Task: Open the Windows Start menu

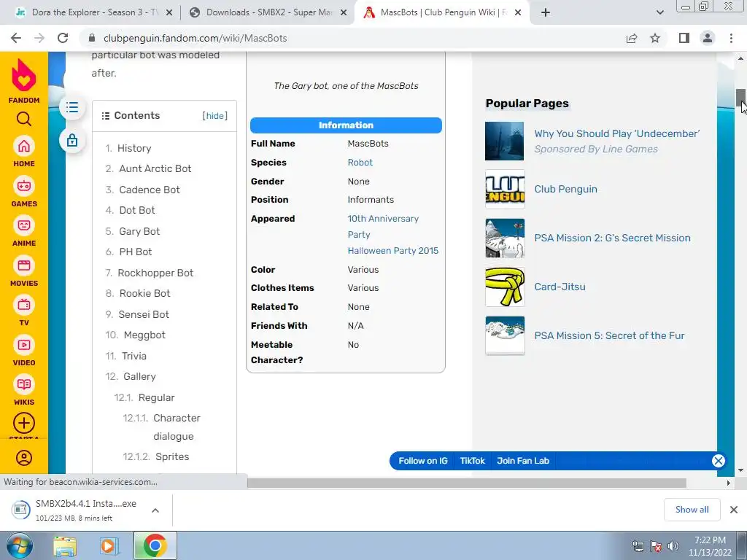Action: [19, 545]
